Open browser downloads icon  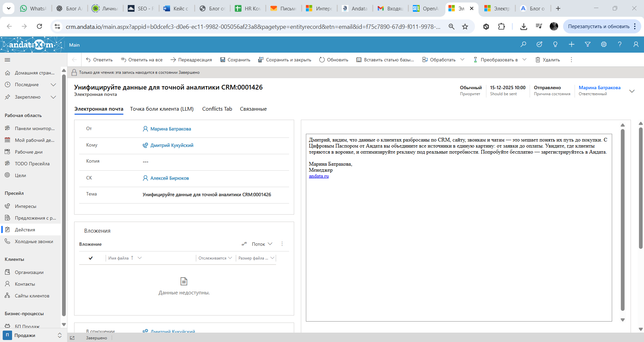[524, 26]
